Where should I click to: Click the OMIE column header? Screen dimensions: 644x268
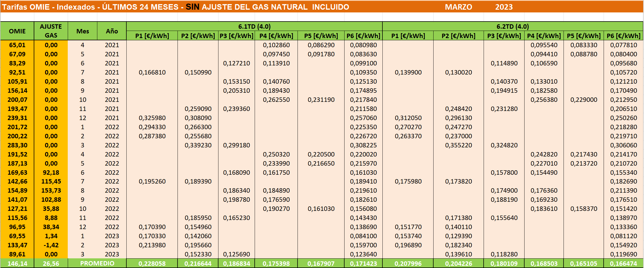(x=17, y=31)
